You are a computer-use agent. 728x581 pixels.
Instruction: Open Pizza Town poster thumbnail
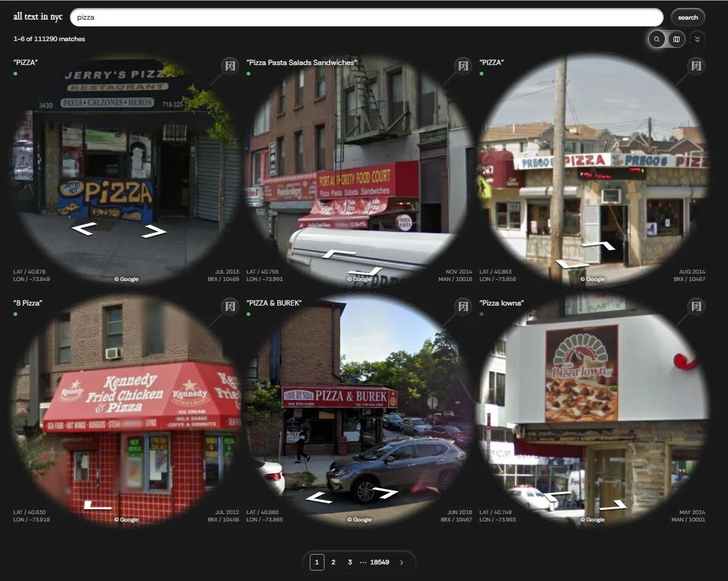[592, 410]
